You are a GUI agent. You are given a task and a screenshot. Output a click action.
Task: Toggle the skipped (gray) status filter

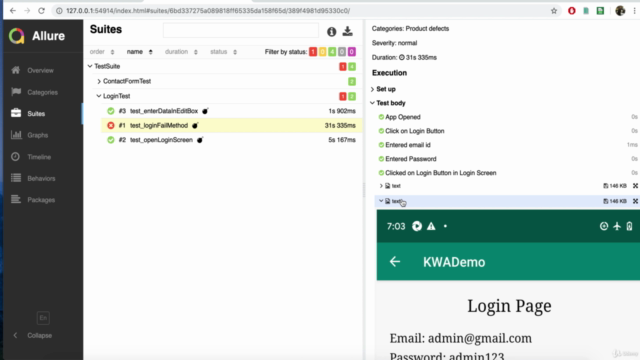click(342, 52)
